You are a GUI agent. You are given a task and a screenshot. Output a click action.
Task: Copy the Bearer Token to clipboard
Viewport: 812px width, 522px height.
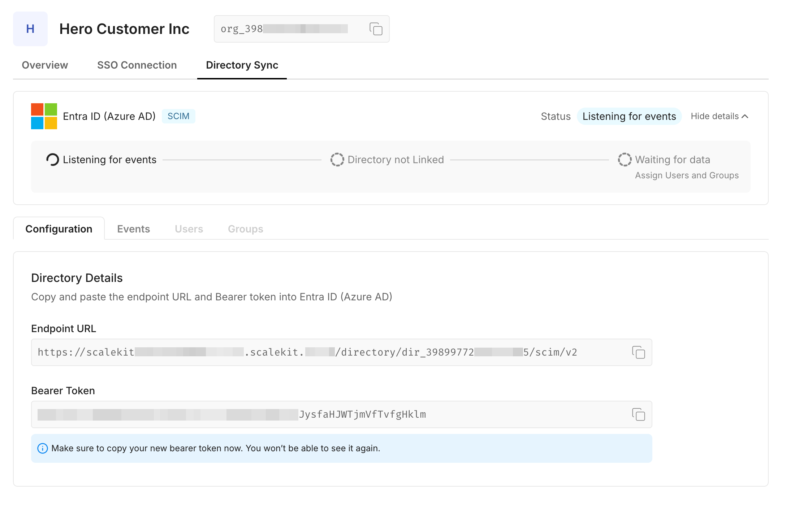pyautogui.click(x=639, y=414)
